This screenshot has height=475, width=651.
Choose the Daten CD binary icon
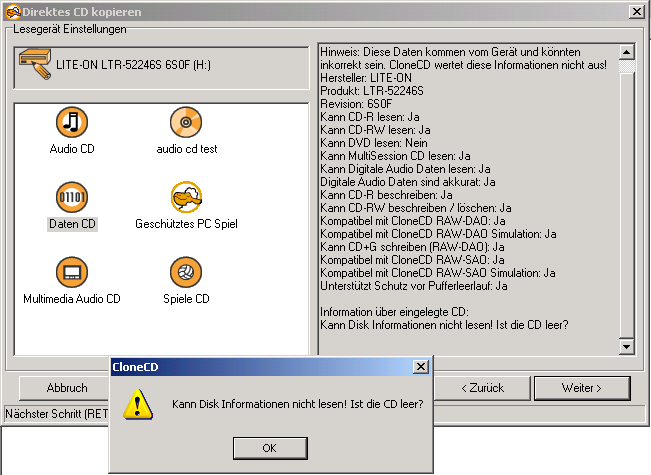tap(72, 197)
